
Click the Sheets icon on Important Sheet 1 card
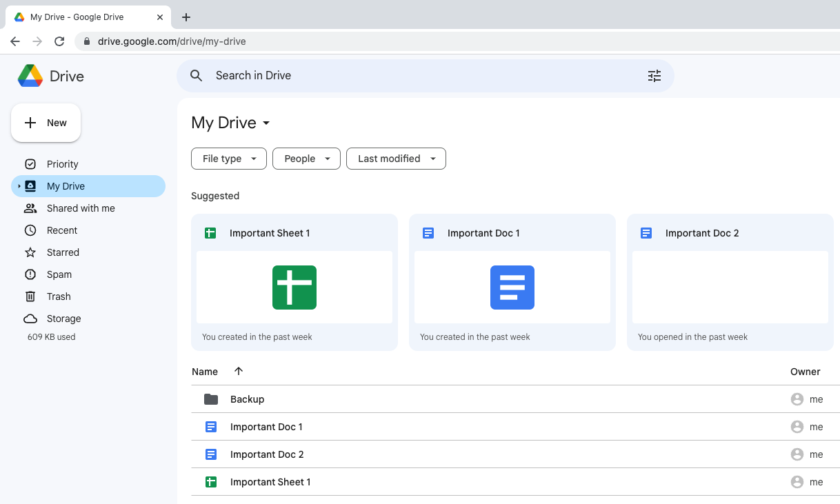(210, 233)
